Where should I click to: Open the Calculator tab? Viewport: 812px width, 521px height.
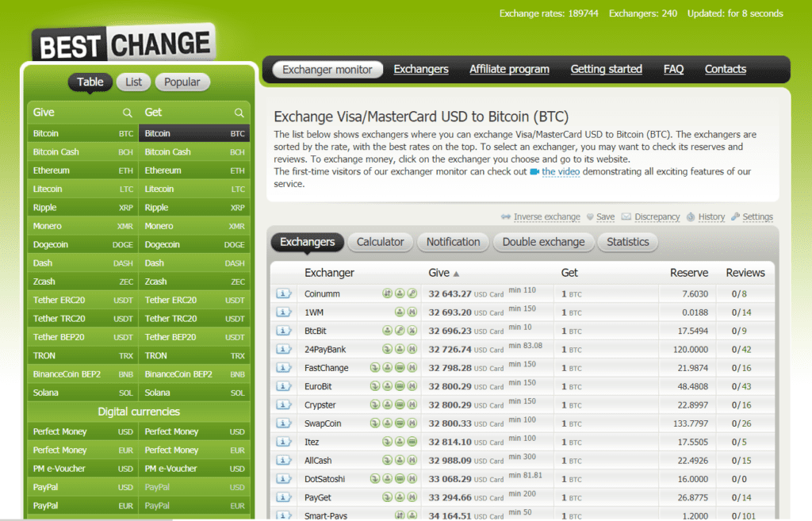coord(380,242)
